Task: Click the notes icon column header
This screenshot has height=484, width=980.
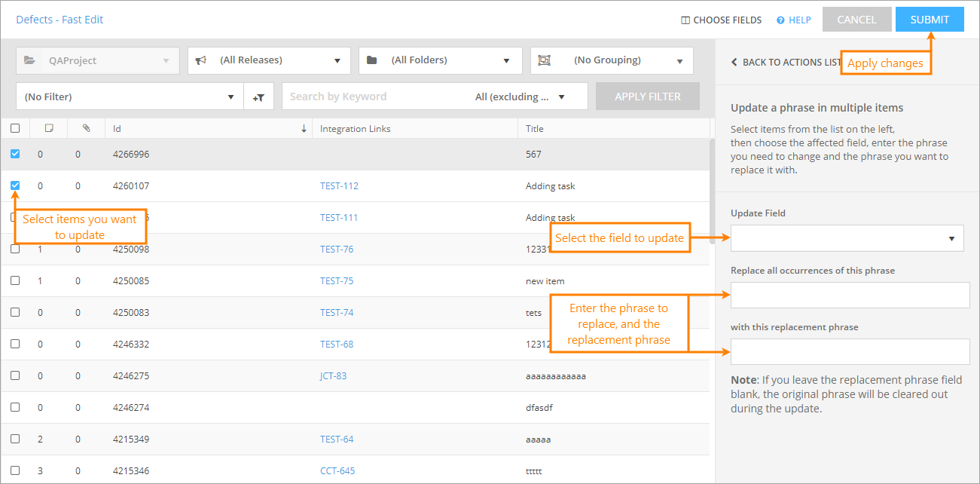Action: point(49,128)
